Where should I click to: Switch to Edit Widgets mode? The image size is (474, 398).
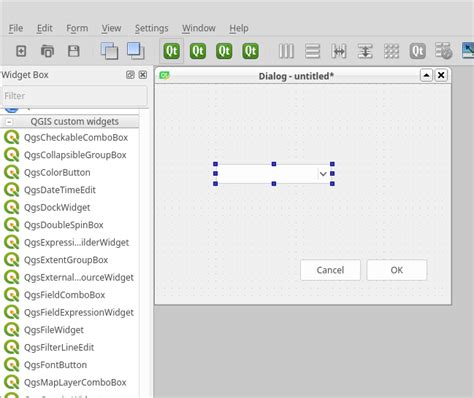click(x=172, y=51)
